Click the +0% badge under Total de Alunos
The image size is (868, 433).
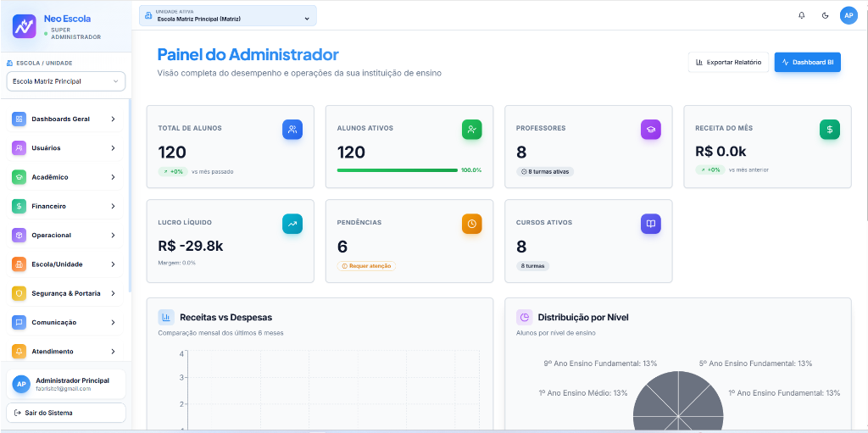173,172
